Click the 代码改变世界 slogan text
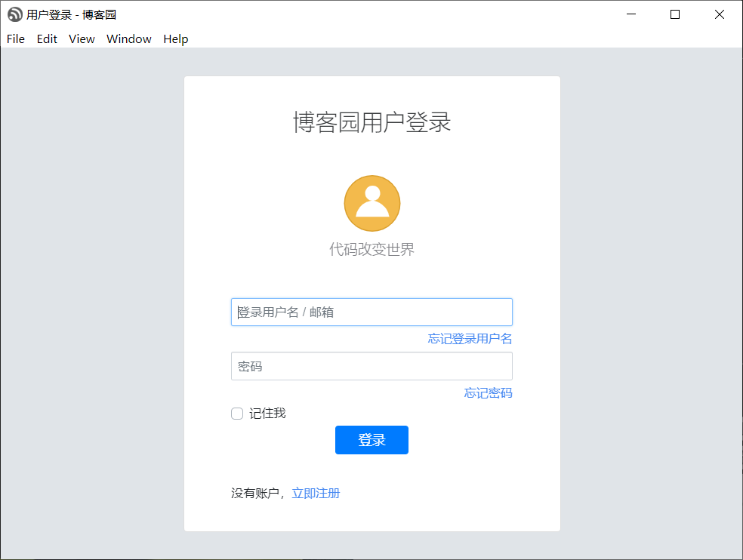Viewport: 743px width, 560px height. point(372,249)
